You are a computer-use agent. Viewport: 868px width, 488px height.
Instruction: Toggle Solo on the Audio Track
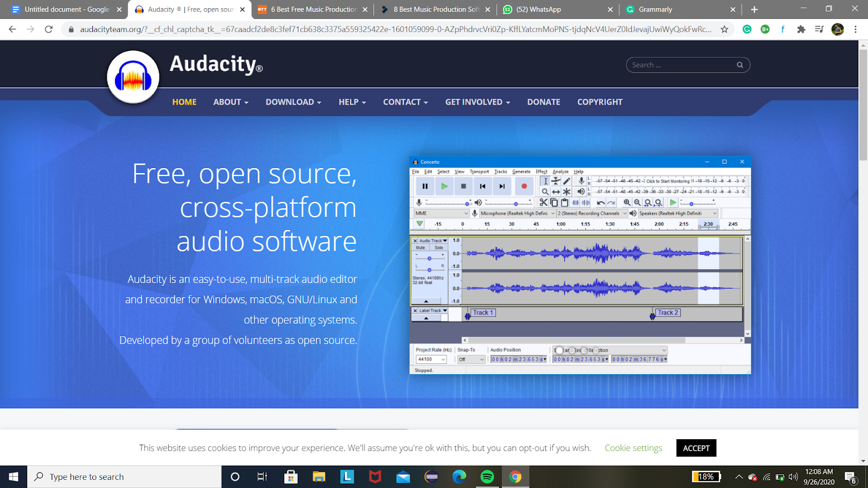(439, 248)
